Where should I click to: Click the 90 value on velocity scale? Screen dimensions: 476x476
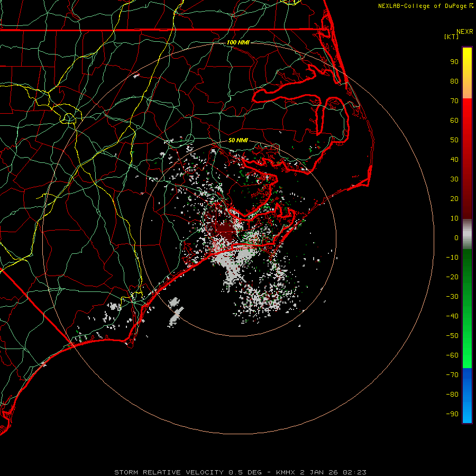(454, 62)
